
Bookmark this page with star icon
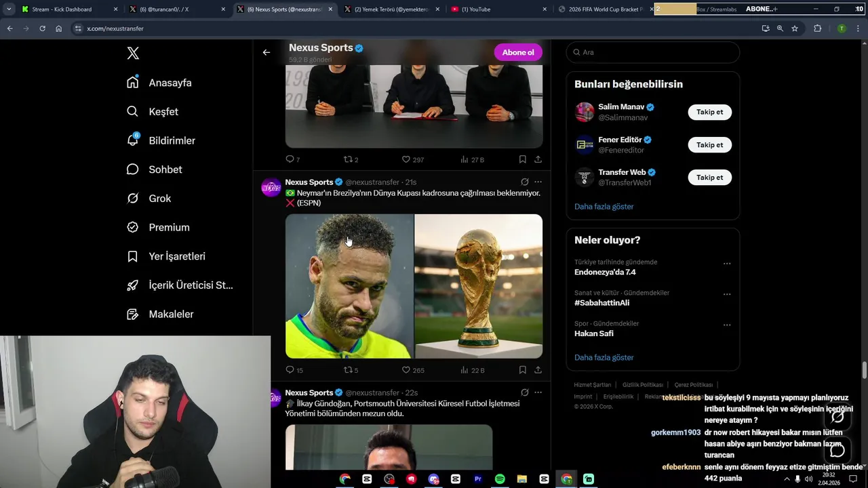point(795,28)
